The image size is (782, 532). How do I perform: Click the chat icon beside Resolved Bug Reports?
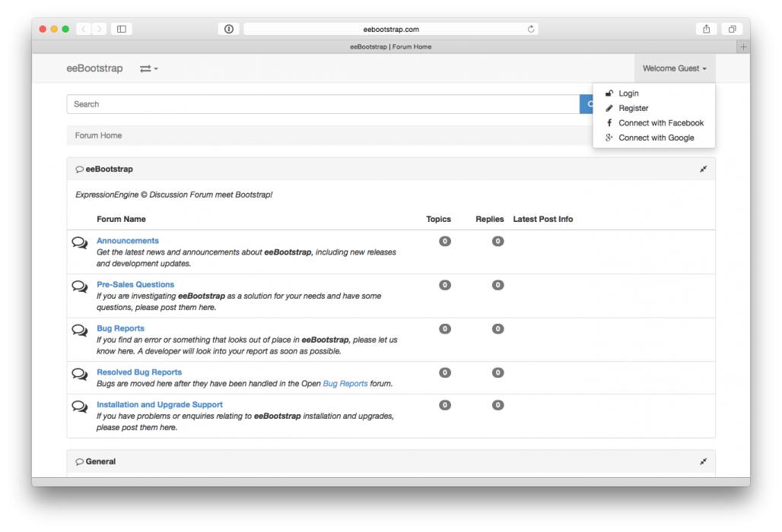(x=80, y=374)
